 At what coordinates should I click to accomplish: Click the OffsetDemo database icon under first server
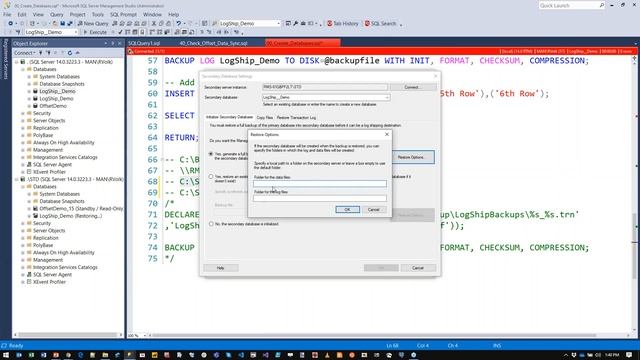36,106
